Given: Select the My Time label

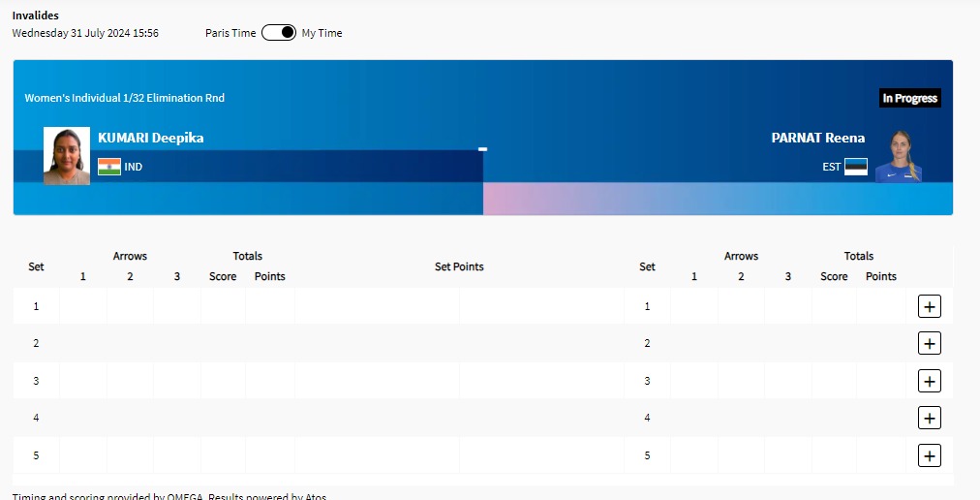Looking at the screenshot, I should [322, 33].
